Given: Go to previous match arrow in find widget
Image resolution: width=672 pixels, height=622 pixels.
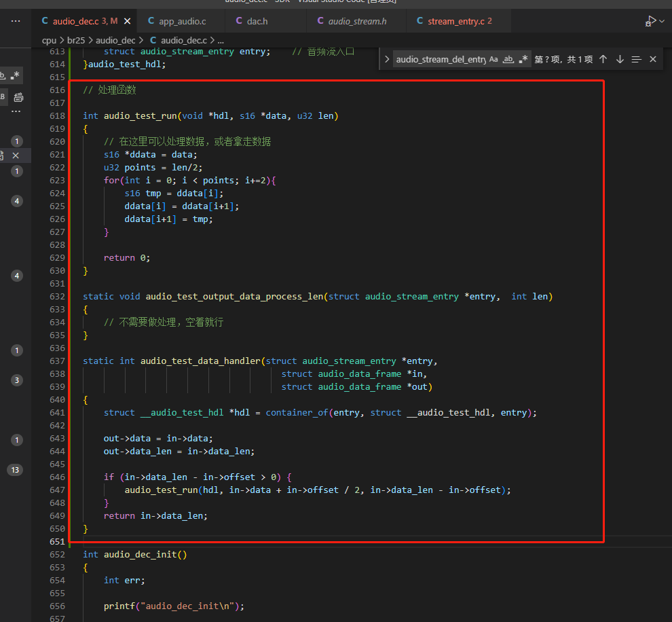Looking at the screenshot, I should (603, 59).
